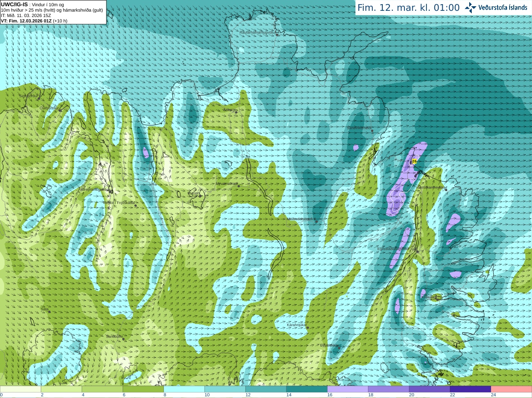
Task: Click the yellow 26 gust marker
Action: click(x=414, y=161)
